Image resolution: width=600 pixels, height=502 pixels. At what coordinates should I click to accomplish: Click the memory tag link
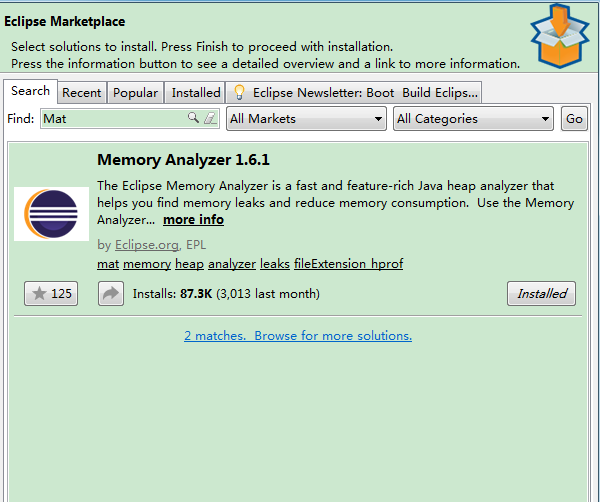(x=147, y=264)
